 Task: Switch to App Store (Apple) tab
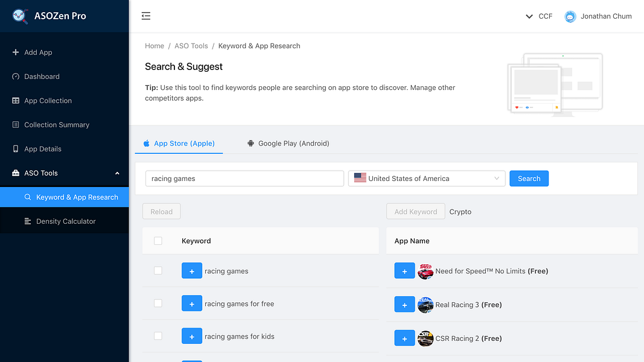(x=179, y=143)
